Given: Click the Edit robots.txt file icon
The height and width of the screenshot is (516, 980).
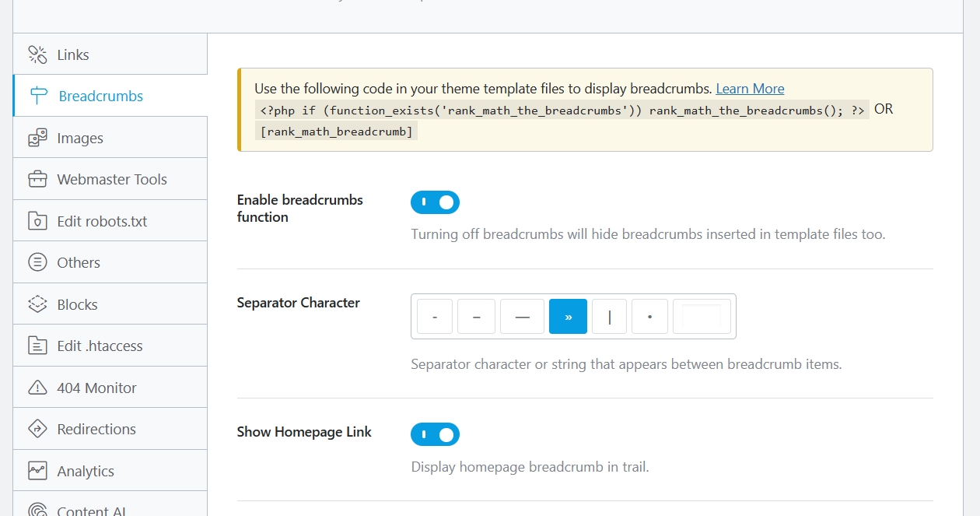Looking at the screenshot, I should pyautogui.click(x=37, y=221).
